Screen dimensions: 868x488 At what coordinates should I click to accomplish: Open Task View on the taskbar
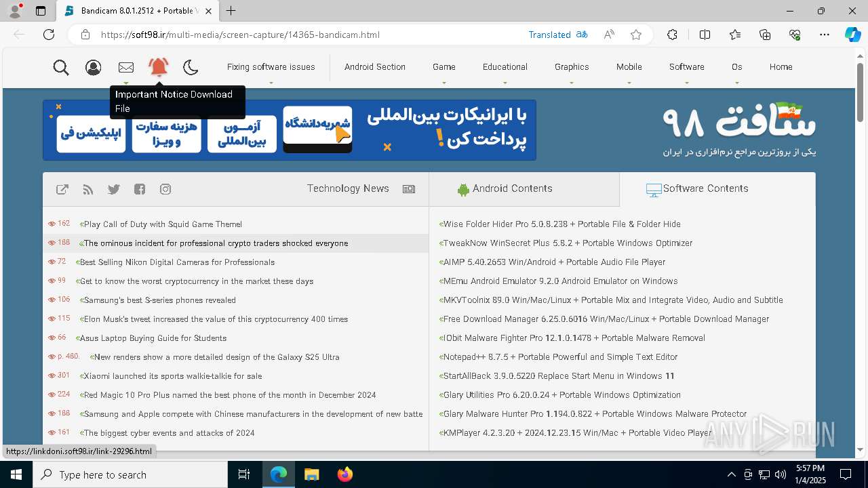244,474
